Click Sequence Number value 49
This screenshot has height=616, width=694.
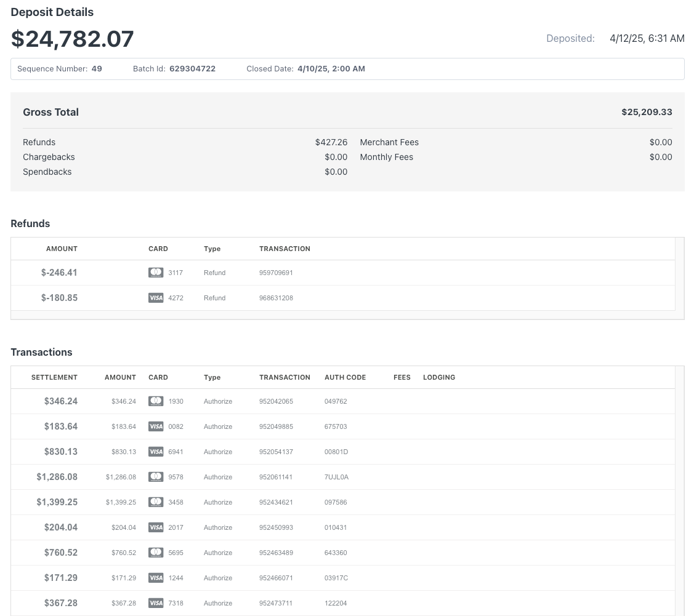pos(97,68)
